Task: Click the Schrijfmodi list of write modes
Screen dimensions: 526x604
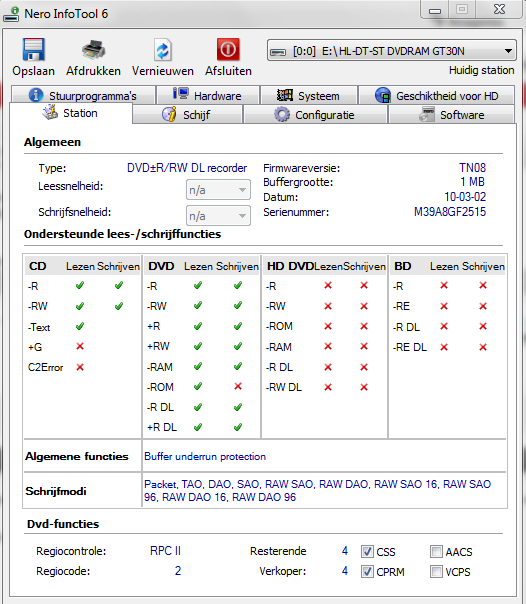Action: point(317,490)
